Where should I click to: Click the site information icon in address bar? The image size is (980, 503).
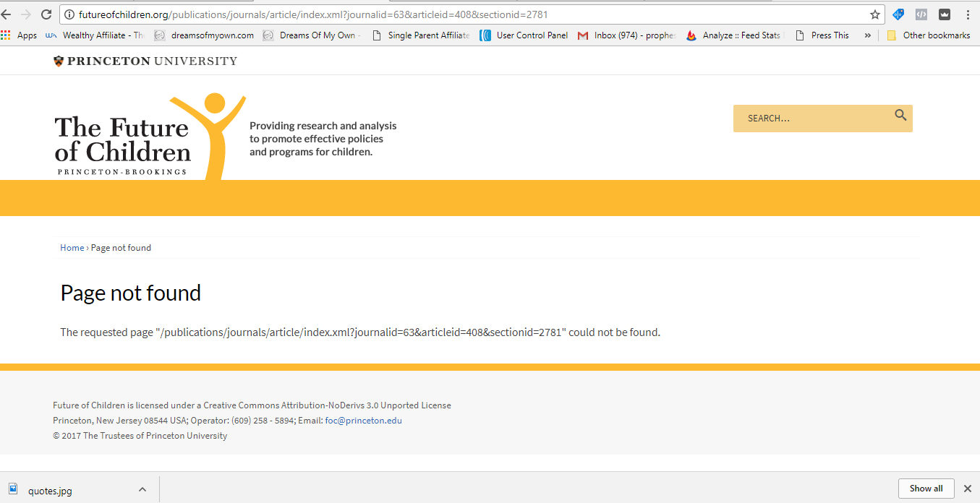(x=69, y=14)
